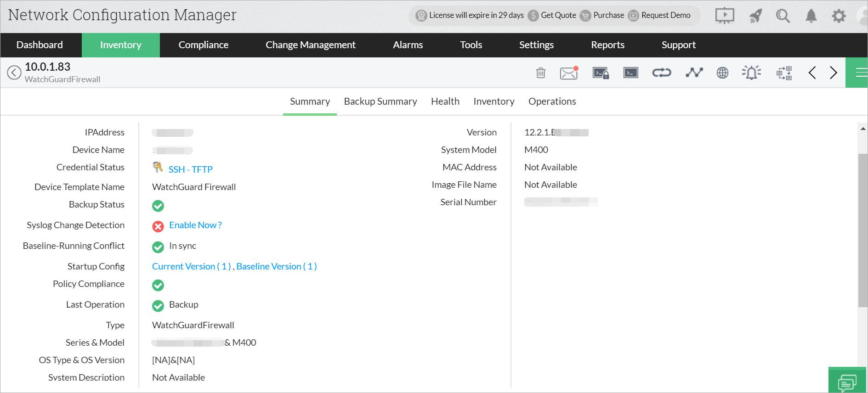The height and width of the screenshot is (393, 868).
Task: Click the Enable Now link
Action: pyautogui.click(x=195, y=225)
